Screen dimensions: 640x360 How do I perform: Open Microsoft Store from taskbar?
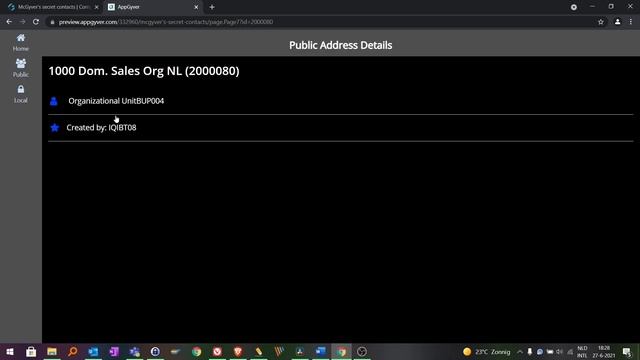tap(31, 351)
